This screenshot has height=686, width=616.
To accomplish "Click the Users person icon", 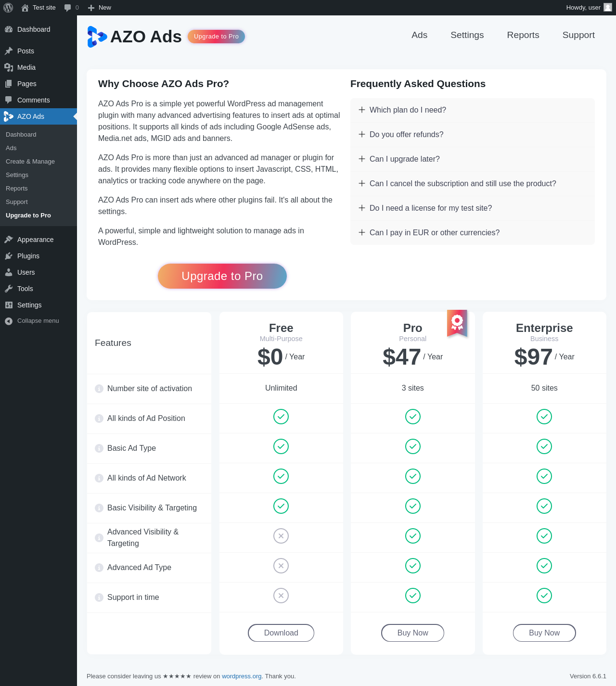I will [9, 272].
